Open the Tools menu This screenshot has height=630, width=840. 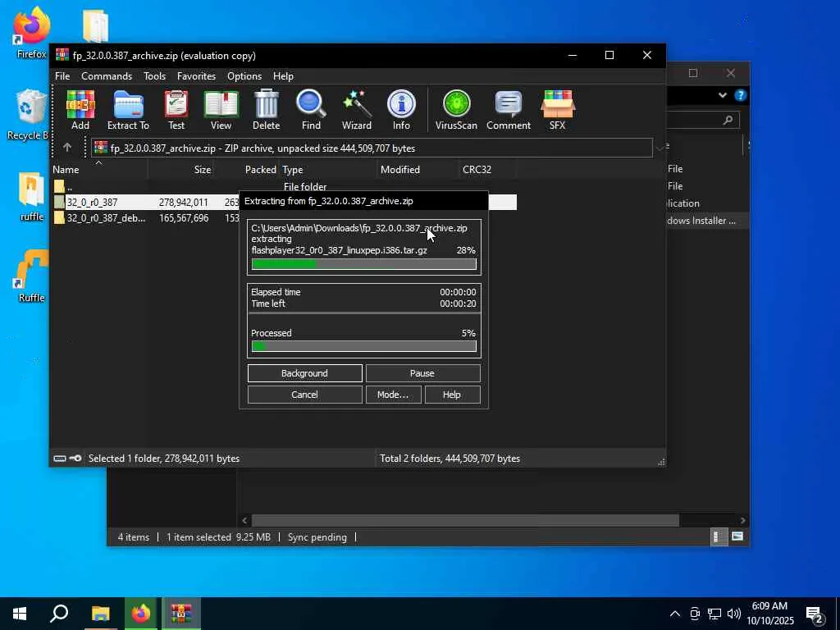tap(154, 76)
